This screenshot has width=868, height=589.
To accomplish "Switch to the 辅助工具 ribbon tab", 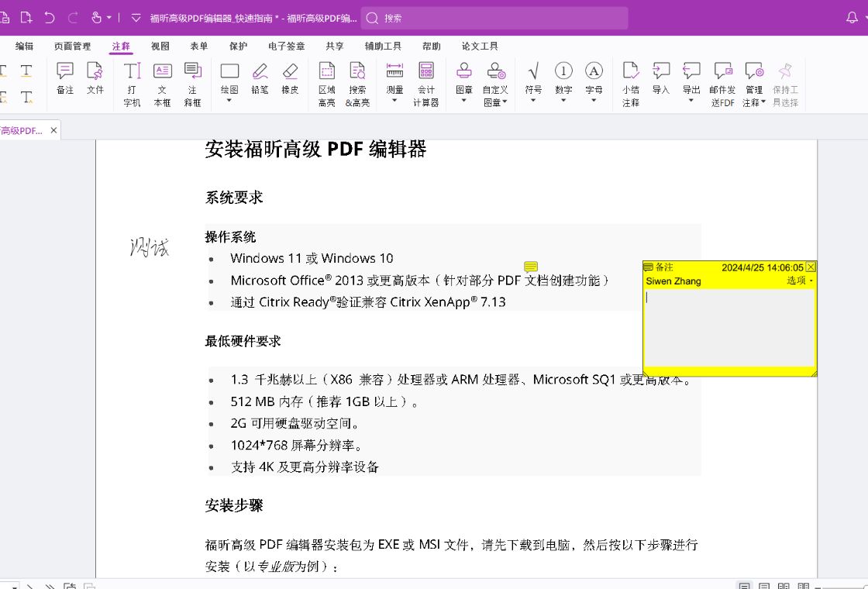I will [383, 46].
